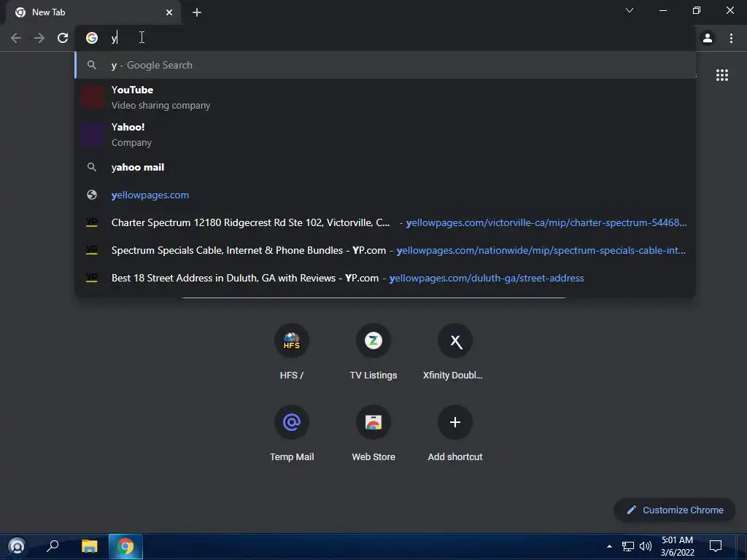
Task: Open the Xfinity Doubl... shortcut icon
Action: click(455, 341)
